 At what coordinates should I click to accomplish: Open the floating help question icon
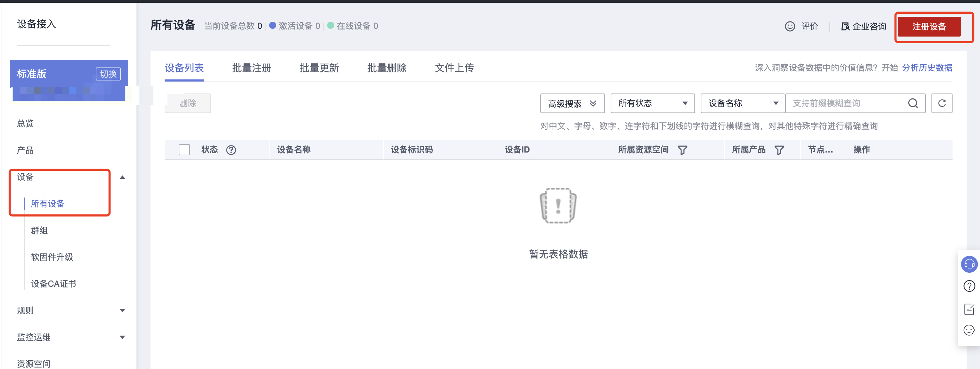pyautogui.click(x=969, y=286)
